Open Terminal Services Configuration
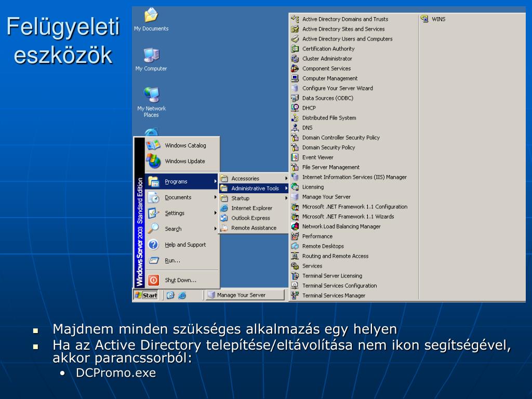The width and height of the screenshot is (532, 399). tap(354, 285)
